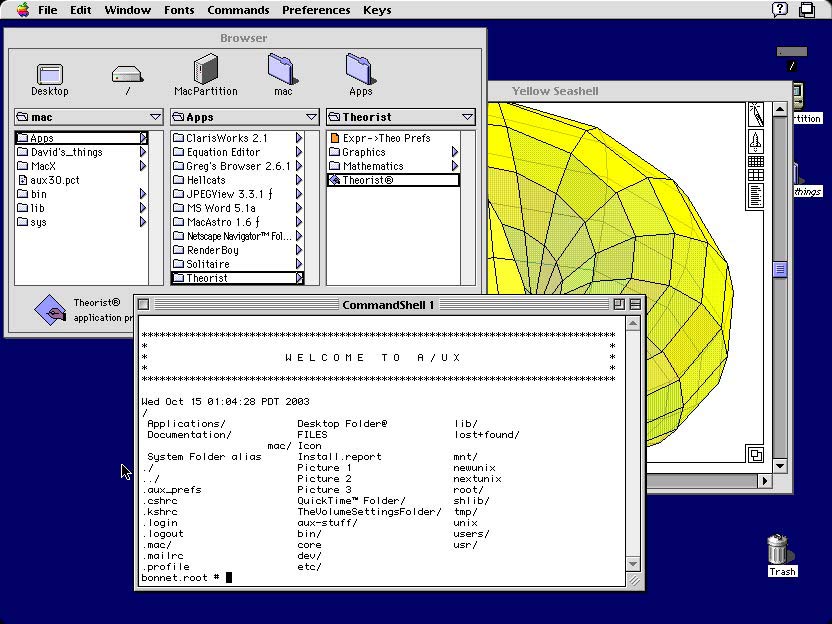Click the text lines icon in Seashell palette
832x624 pixels.
(756, 195)
